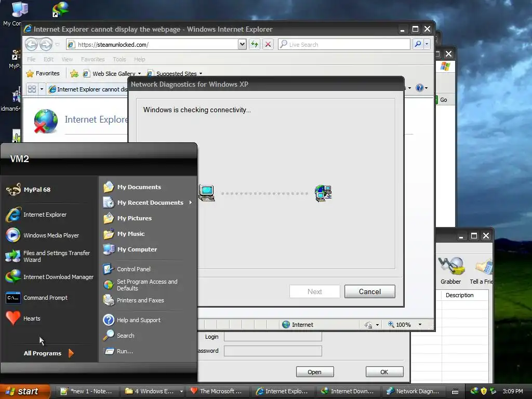Image resolution: width=532 pixels, height=399 pixels.
Task: Click the IE Forward navigation button
Action: click(46, 44)
